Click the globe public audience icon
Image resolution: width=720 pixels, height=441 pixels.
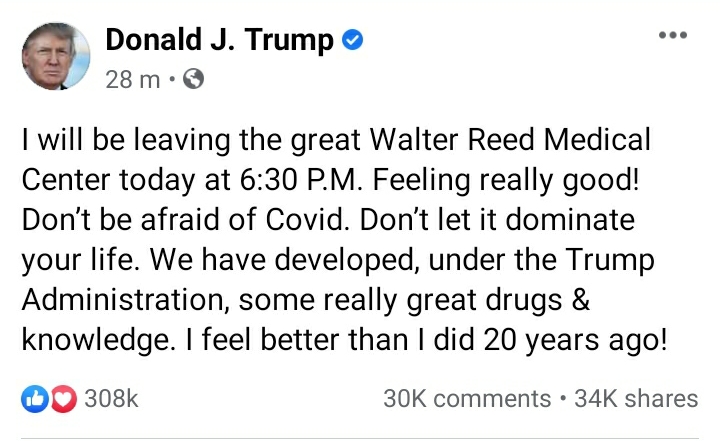(x=193, y=80)
